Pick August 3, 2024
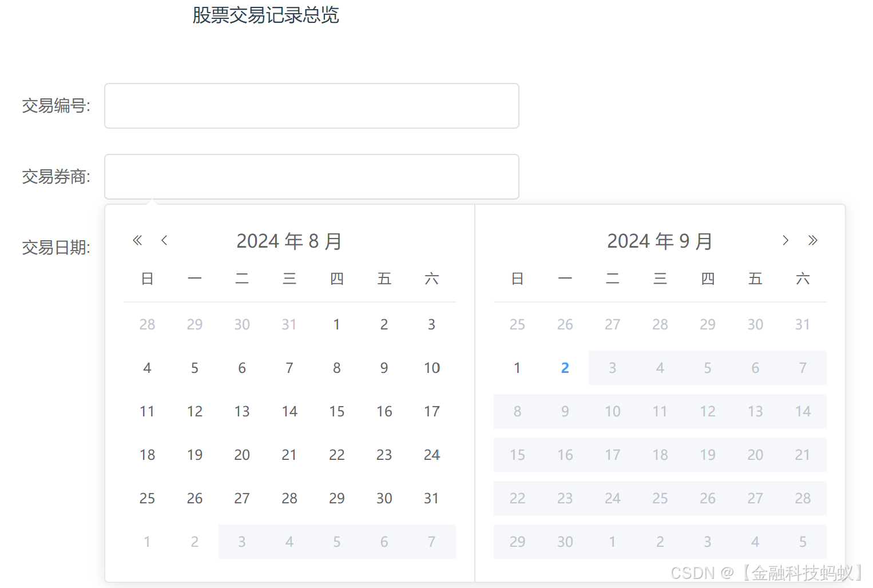This screenshot has width=873, height=588. pyautogui.click(x=432, y=324)
